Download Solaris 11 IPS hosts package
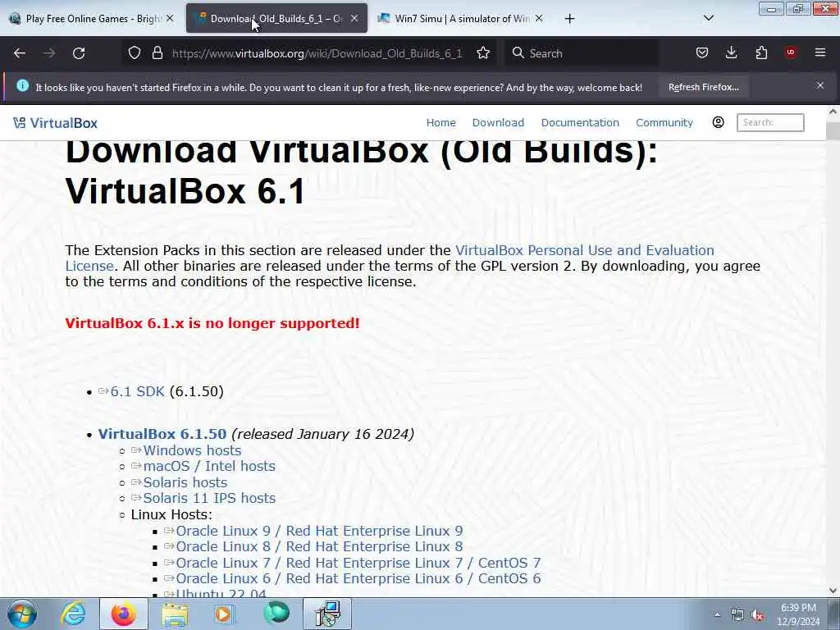Screen dimensions: 840x630 [209, 498]
